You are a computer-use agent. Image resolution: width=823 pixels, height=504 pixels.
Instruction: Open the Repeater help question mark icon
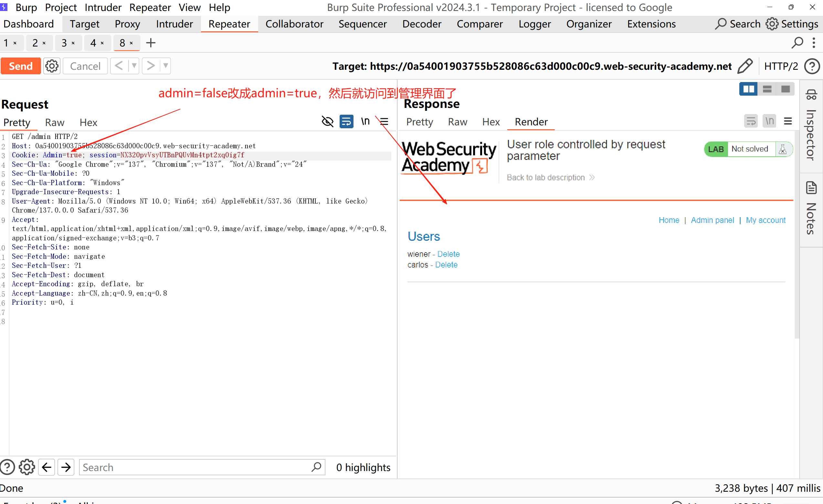pyautogui.click(x=812, y=66)
